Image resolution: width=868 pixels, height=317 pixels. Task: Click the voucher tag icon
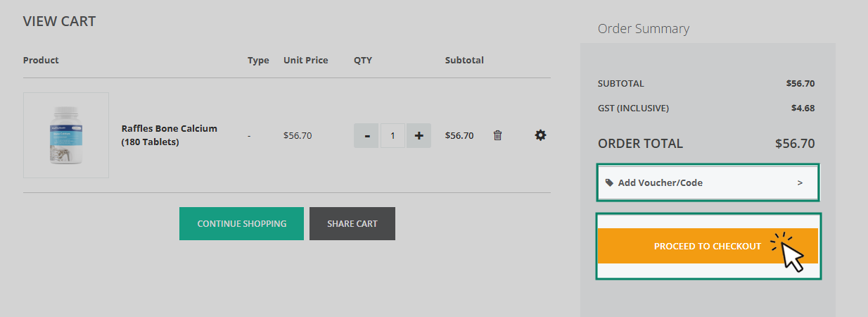point(609,182)
